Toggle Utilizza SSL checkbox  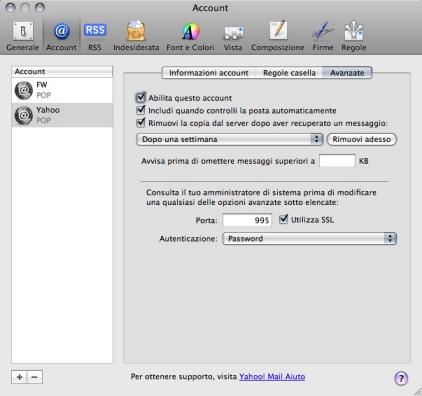click(283, 219)
